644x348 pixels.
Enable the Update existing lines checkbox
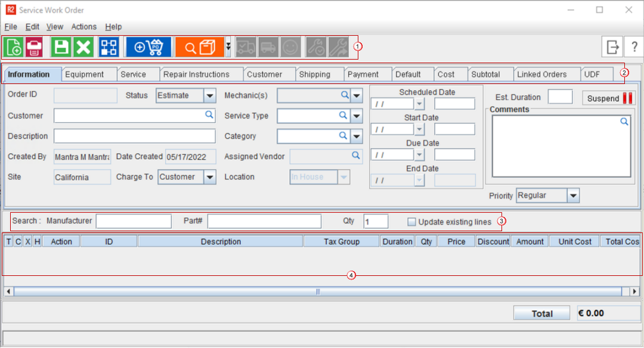411,222
